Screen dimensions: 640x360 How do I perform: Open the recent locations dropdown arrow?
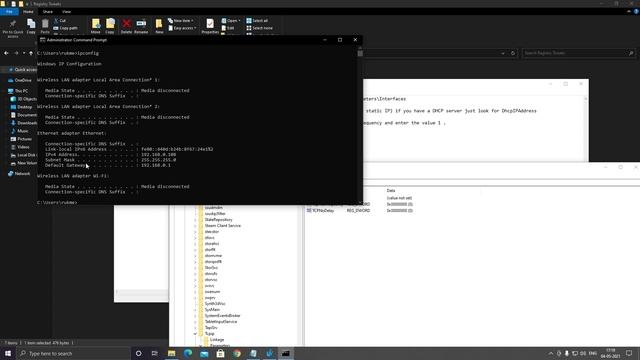pos(24,53)
